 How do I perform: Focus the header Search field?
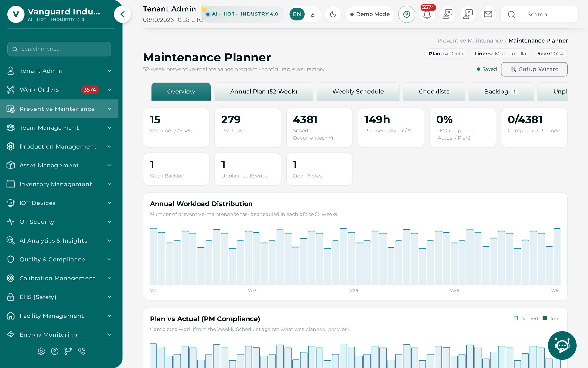[550, 14]
